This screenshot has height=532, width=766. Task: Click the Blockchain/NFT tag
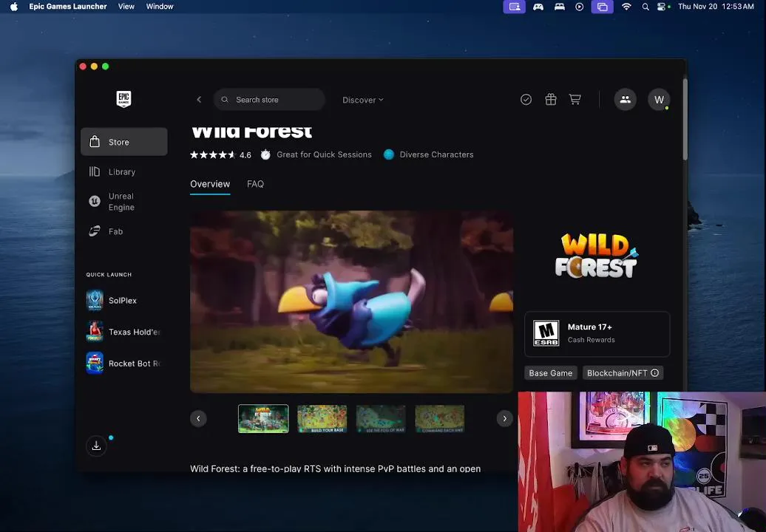pos(623,373)
